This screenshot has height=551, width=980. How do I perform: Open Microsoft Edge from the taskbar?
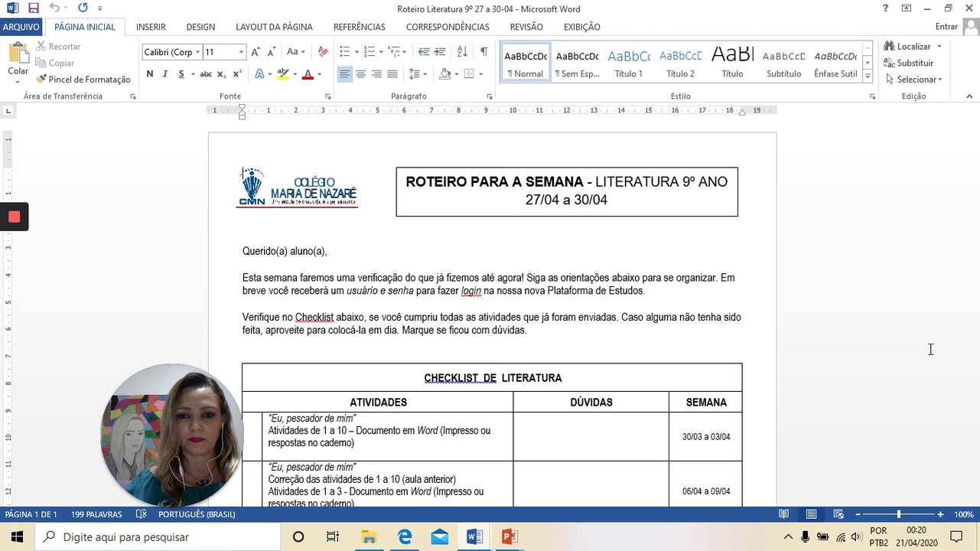[x=404, y=536]
